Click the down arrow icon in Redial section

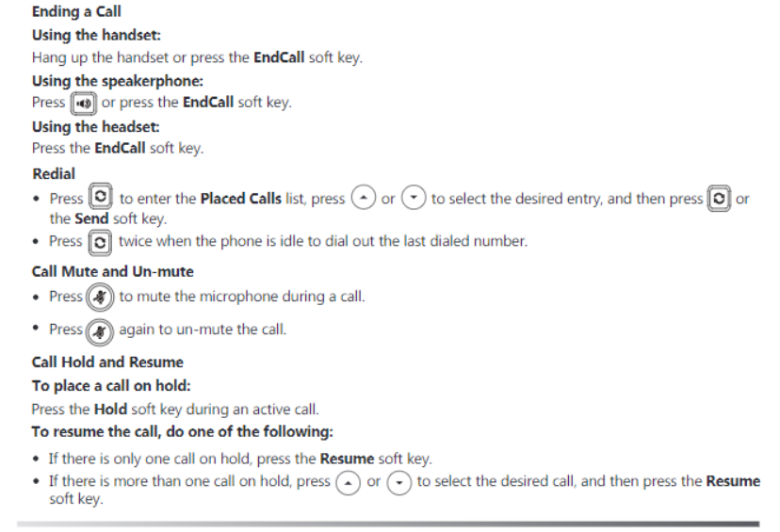pos(414,198)
